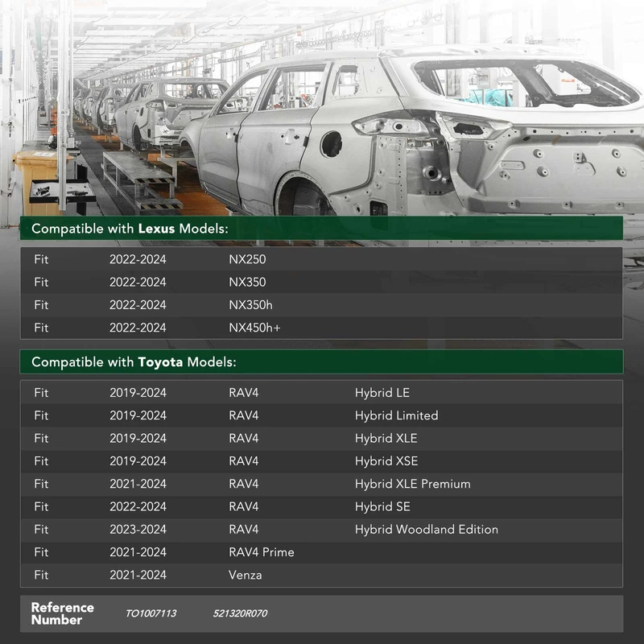The width and height of the screenshot is (644, 644).
Task: Select the NX250 model text
Action: coord(247,259)
